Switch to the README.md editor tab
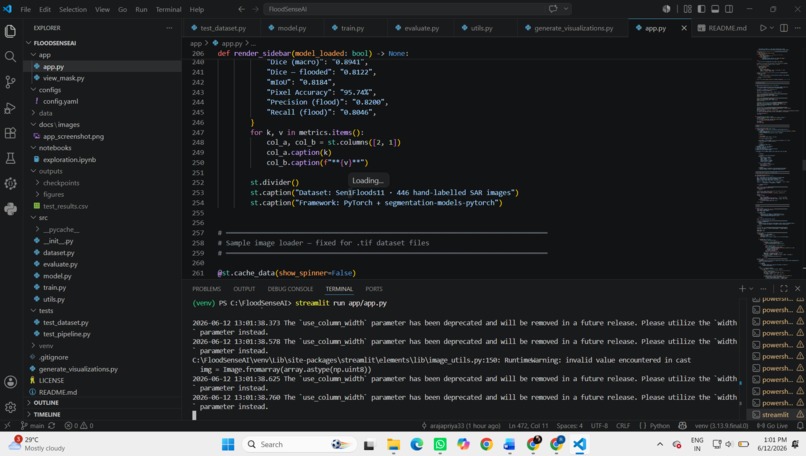 722,28
